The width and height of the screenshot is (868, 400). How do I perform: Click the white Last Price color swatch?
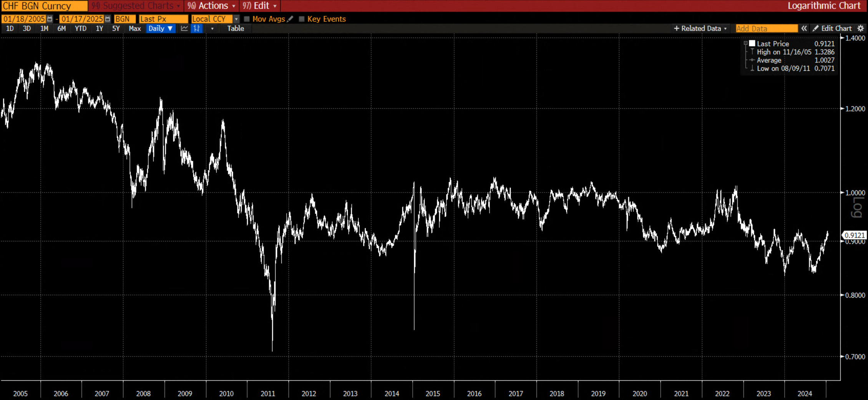point(752,43)
